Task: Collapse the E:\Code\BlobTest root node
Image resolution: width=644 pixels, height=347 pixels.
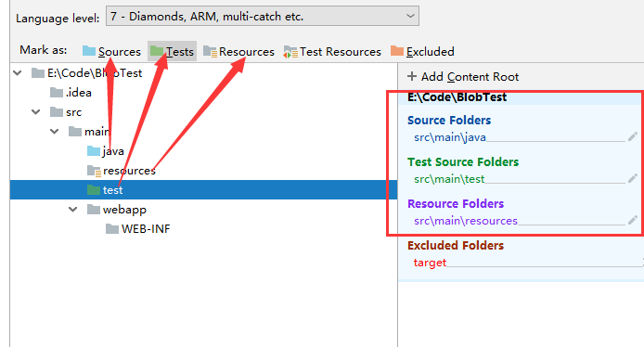Action: click(x=18, y=73)
